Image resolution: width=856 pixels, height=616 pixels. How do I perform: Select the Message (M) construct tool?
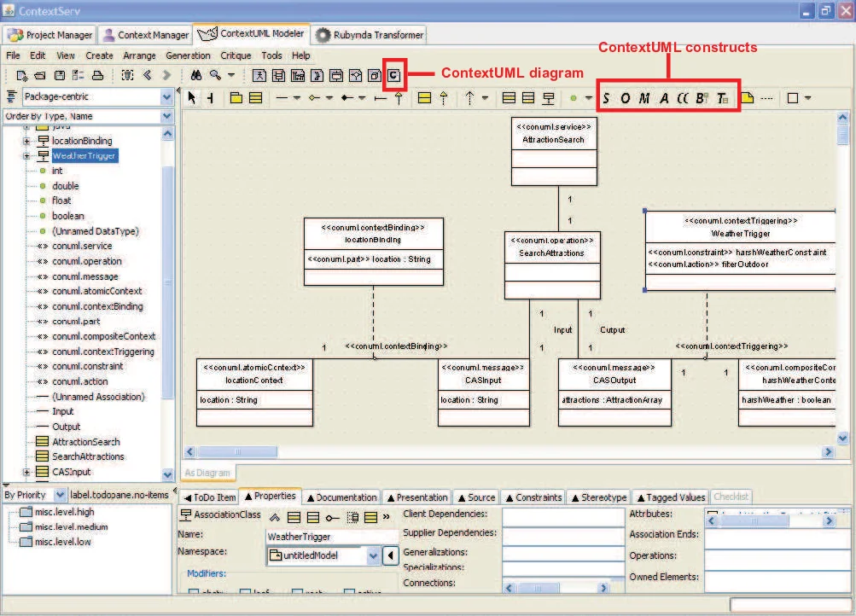coord(644,98)
